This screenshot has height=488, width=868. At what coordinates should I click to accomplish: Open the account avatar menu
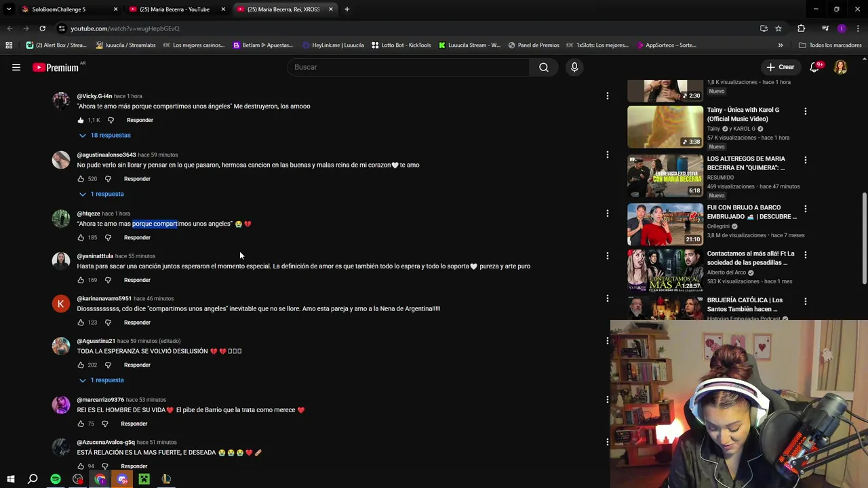coord(840,67)
